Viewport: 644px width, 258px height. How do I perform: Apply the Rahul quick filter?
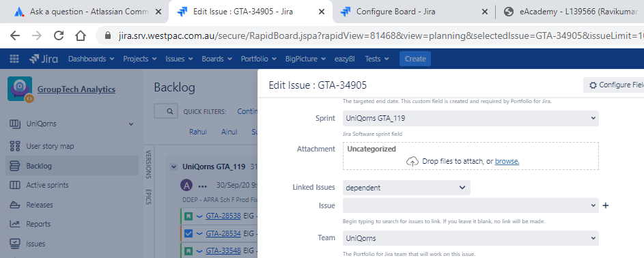pos(198,132)
